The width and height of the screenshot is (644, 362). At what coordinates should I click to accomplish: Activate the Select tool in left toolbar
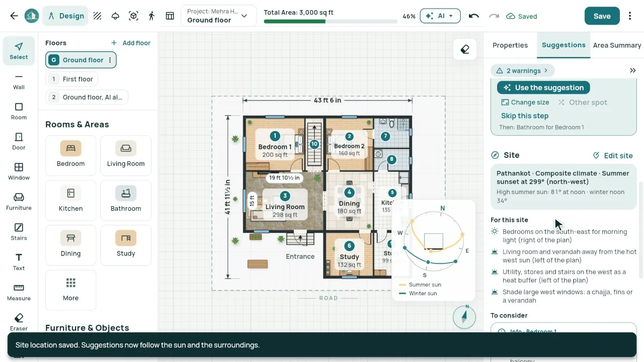(19, 51)
